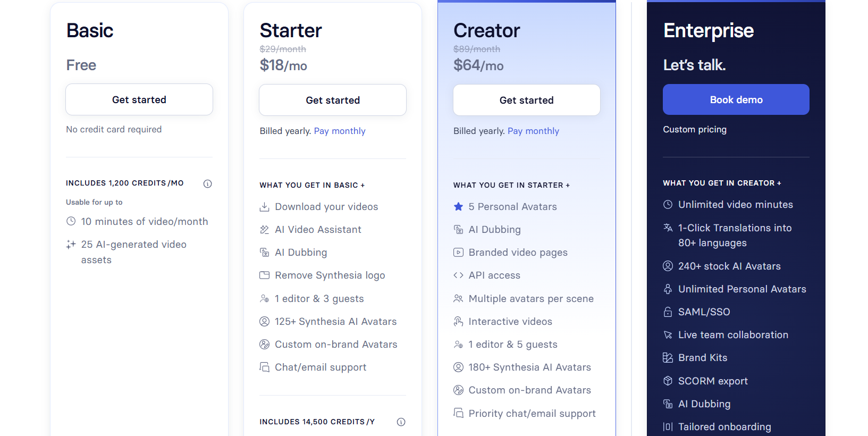Viewport: 868px width, 436px height.
Task: Click the lock icon next to SAML/SSO
Action: click(668, 312)
